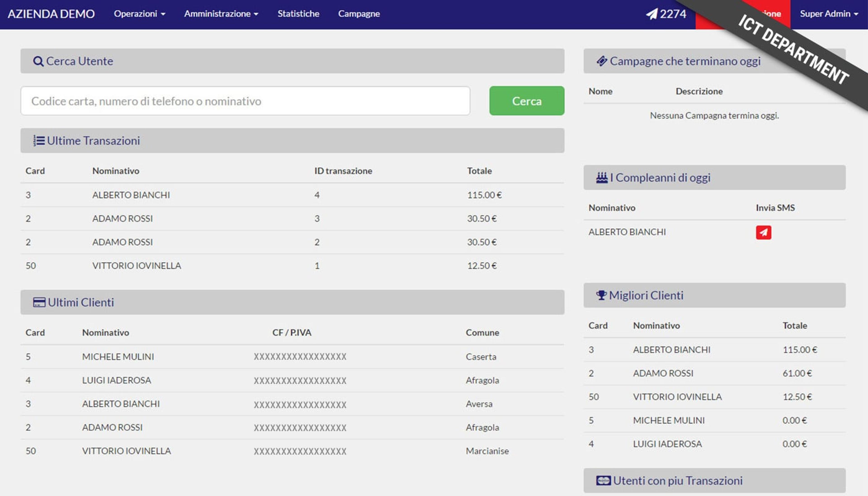The height and width of the screenshot is (496, 868).
Task: Go to the Statistiche page
Action: point(298,14)
